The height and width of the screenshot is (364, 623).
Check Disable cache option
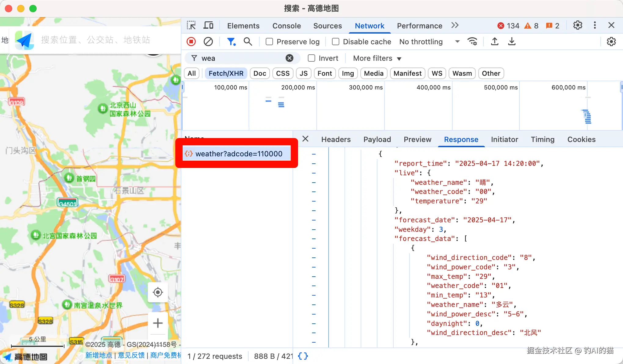tap(336, 42)
